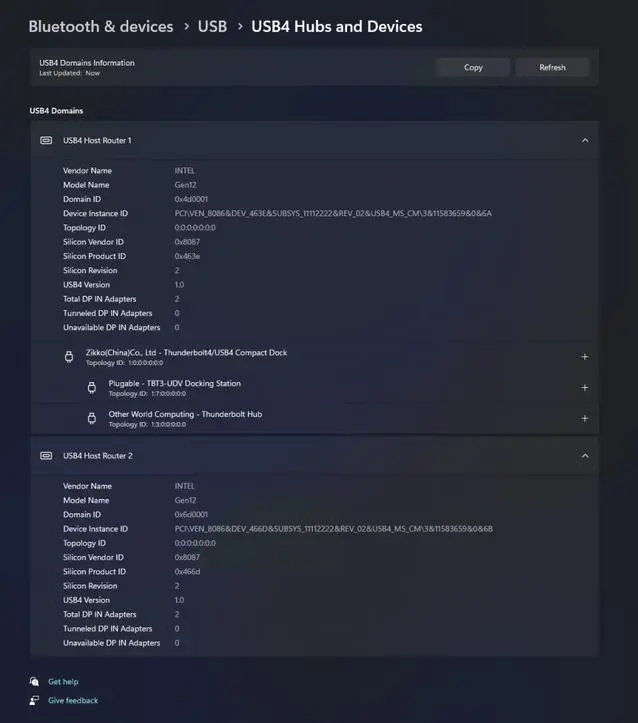The height and width of the screenshot is (723, 638).
Task: Click the Plugable TBT3-UDV device icon
Action: tap(91, 387)
